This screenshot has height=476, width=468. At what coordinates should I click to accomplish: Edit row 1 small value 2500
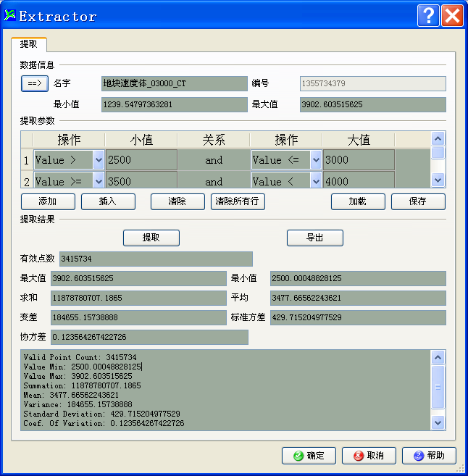point(141,159)
